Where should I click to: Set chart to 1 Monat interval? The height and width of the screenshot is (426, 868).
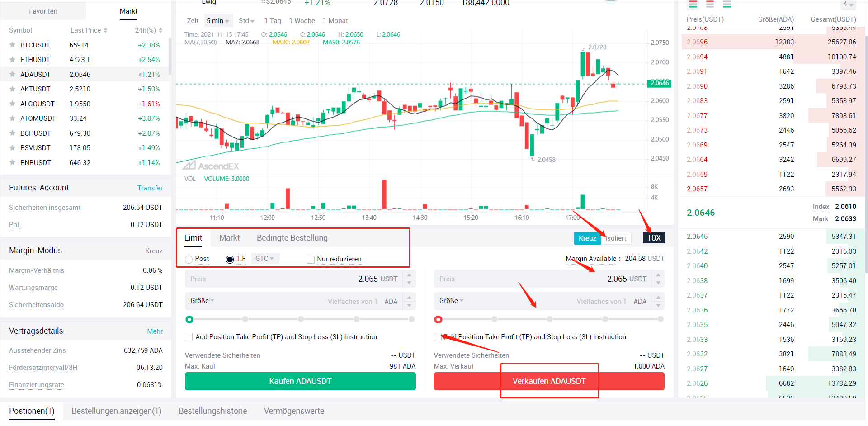(335, 21)
